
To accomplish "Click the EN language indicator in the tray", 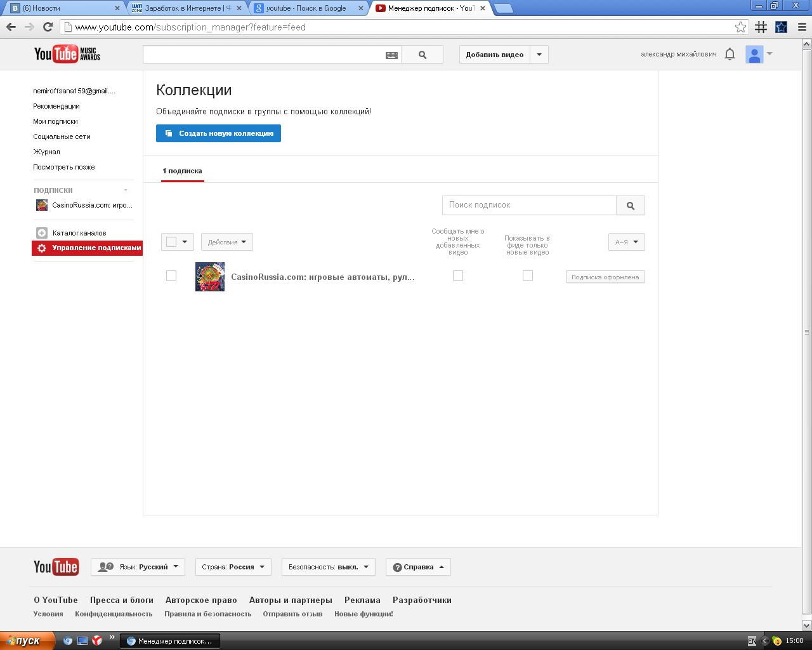I will tap(752, 641).
